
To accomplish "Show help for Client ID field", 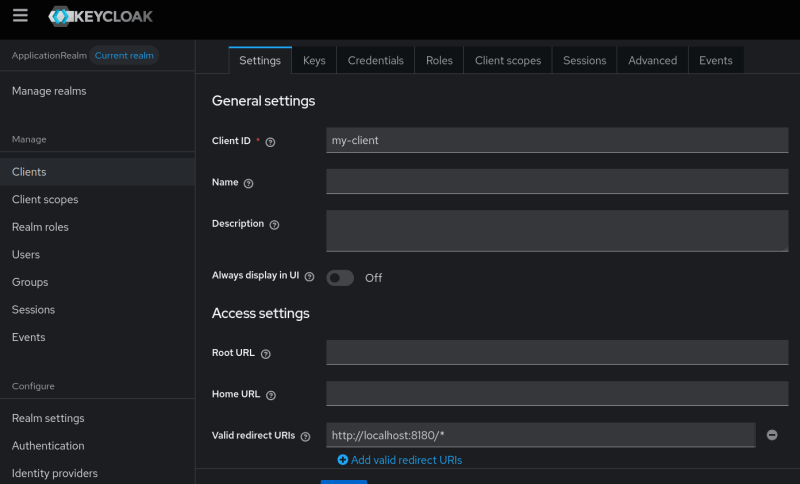I will click(270, 142).
